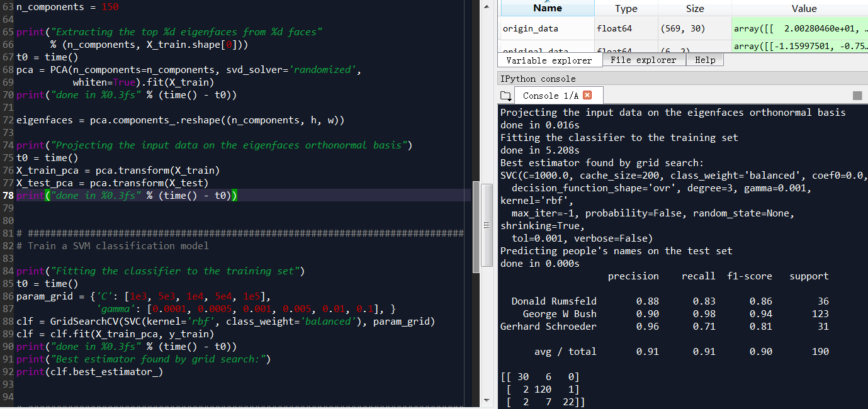This screenshot has width=868, height=409.
Task: Click the IPython console pane title
Action: coord(538,79)
